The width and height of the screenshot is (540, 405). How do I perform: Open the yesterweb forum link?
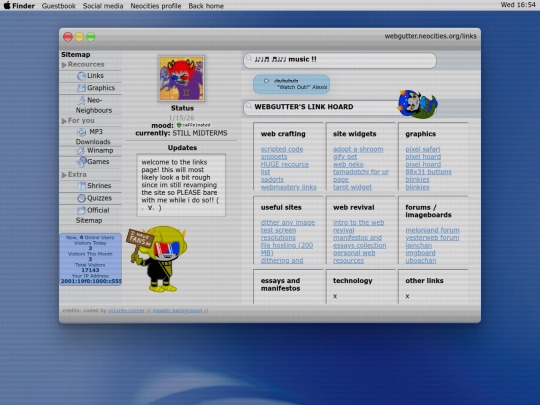pos(432,238)
